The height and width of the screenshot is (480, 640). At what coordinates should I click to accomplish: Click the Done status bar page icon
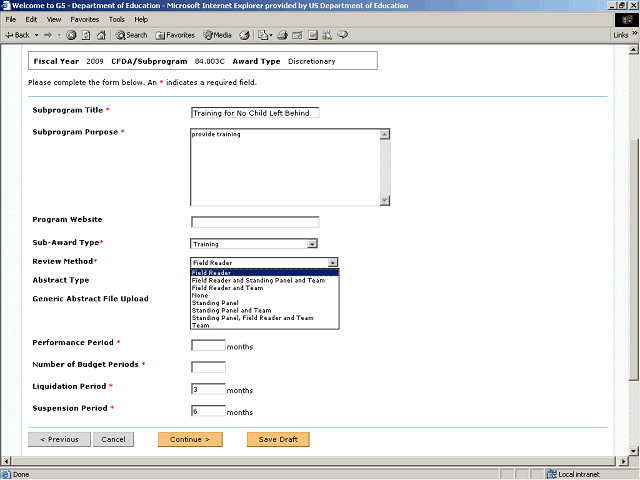point(6,474)
